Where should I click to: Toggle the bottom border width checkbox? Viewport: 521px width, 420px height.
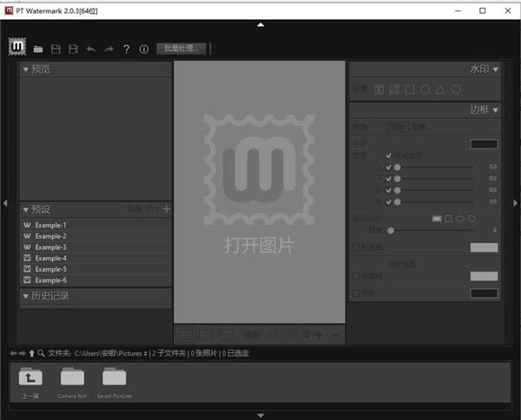coord(388,179)
